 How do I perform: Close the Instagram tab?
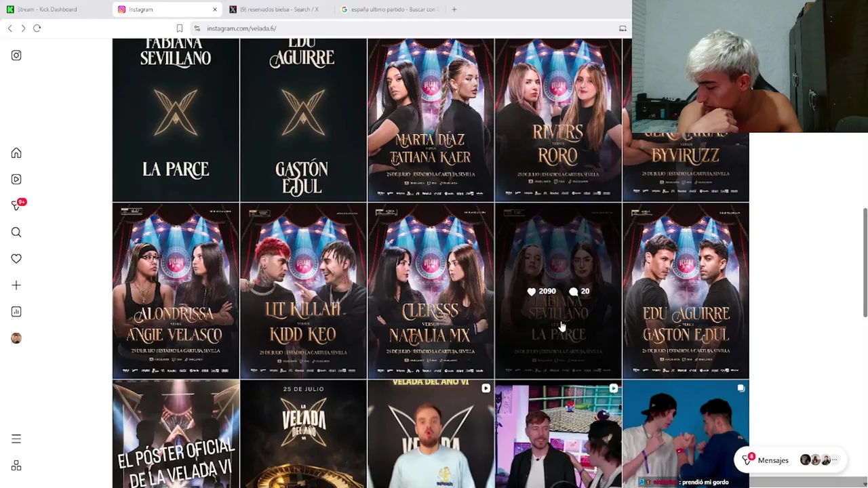pos(215,9)
